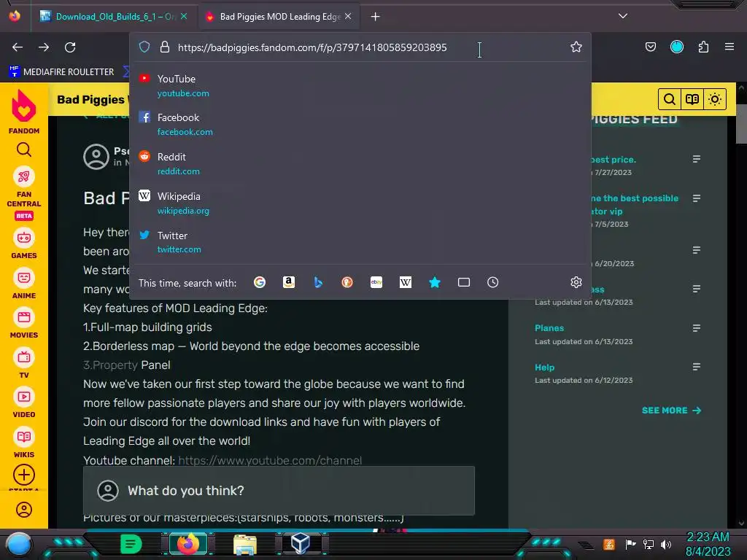Open Games section in sidebar

[24, 244]
